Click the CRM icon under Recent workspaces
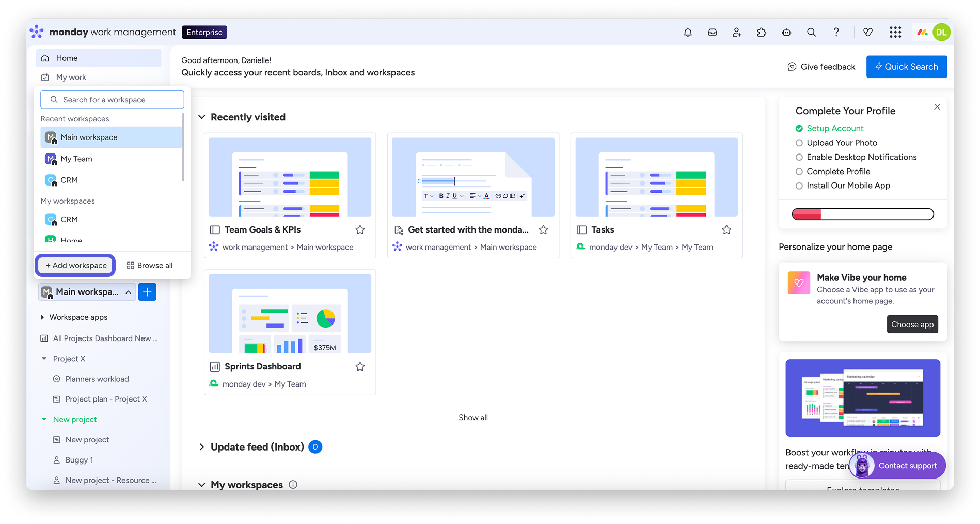 [x=51, y=180]
